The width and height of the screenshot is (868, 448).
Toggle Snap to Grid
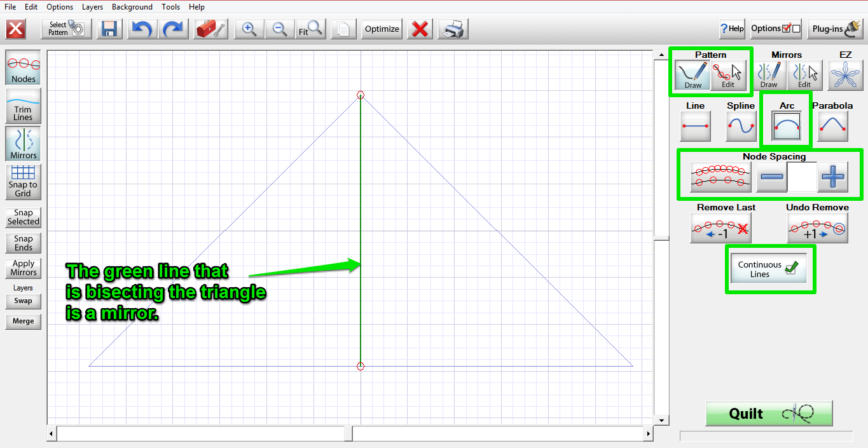24,182
